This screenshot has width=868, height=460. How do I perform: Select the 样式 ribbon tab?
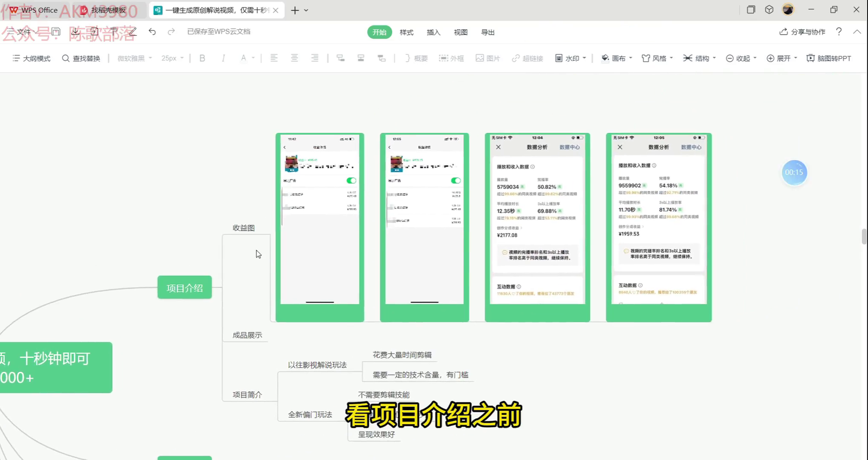click(406, 33)
